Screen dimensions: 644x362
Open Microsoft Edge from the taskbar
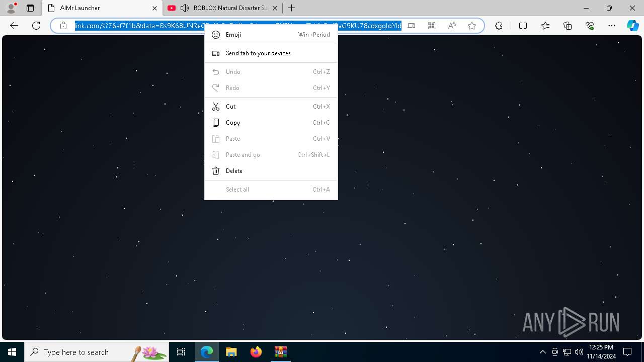[x=207, y=352]
